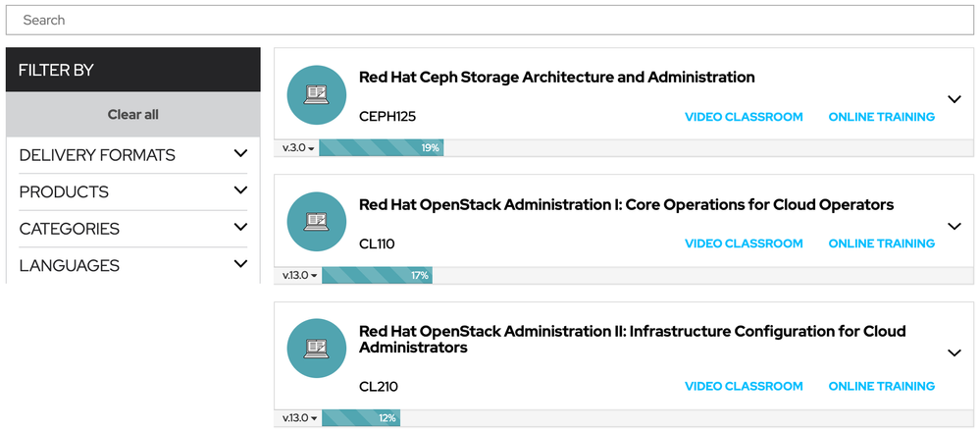Click the CL210 course laptop icon
This screenshot has height=432, width=980.
pyautogui.click(x=316, y=349)
